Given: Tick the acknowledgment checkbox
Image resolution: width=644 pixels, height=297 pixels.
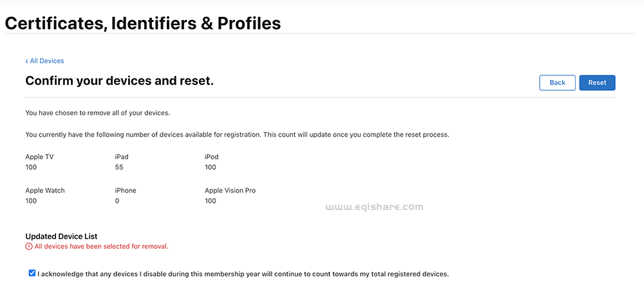Looking at the screenshot, I should click(x=32, y=273).
